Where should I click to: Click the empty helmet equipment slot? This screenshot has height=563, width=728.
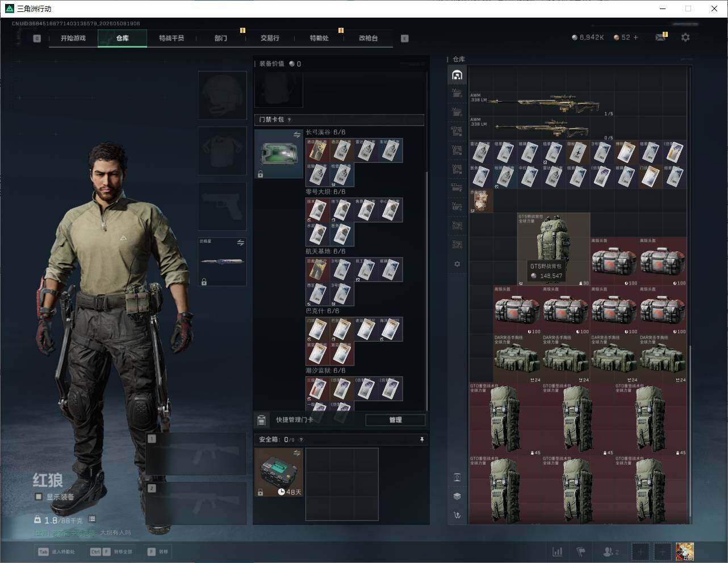(x=223, y=95)
